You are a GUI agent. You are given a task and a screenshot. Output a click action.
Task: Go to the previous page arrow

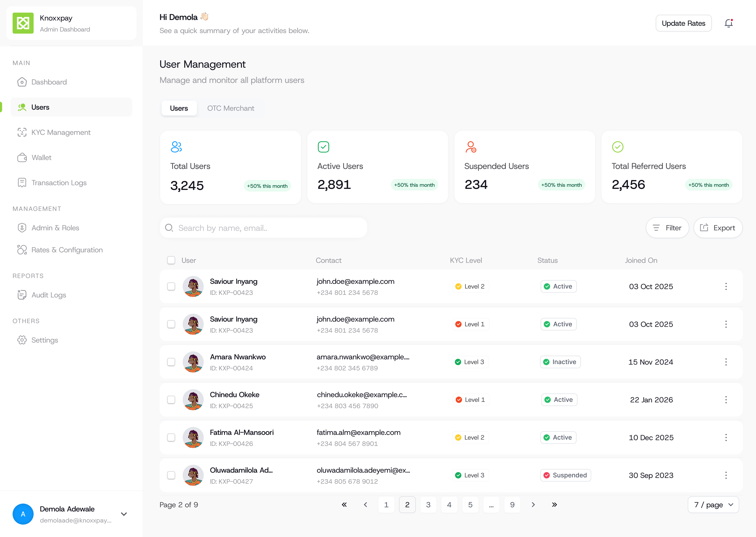click(365, 505)
